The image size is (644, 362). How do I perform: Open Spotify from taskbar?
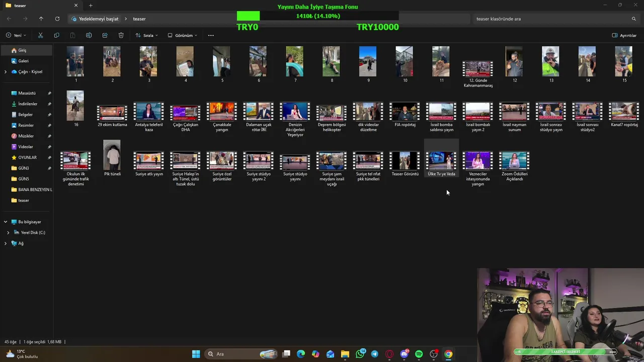[x=419, y=354]
